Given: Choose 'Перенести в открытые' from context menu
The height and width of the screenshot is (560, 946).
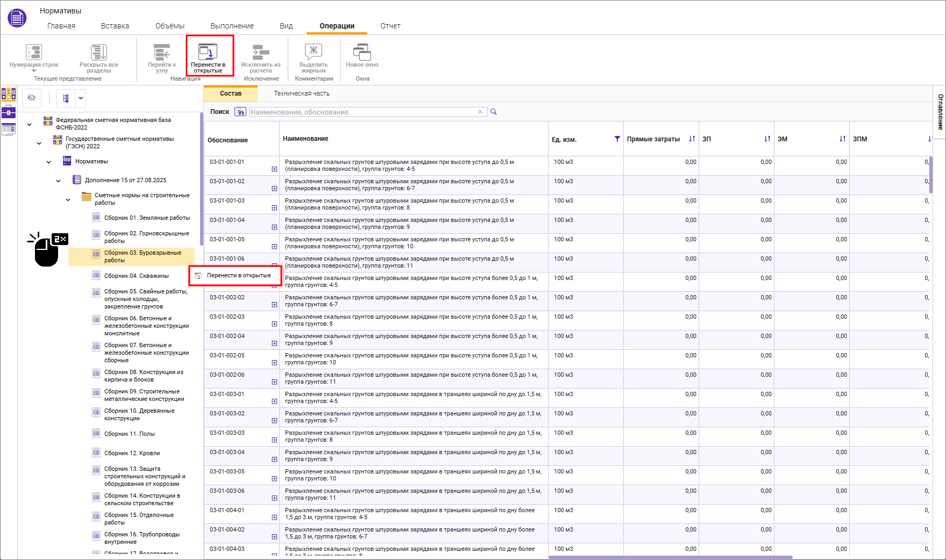Looking at the screenshot, I should 238,275.
